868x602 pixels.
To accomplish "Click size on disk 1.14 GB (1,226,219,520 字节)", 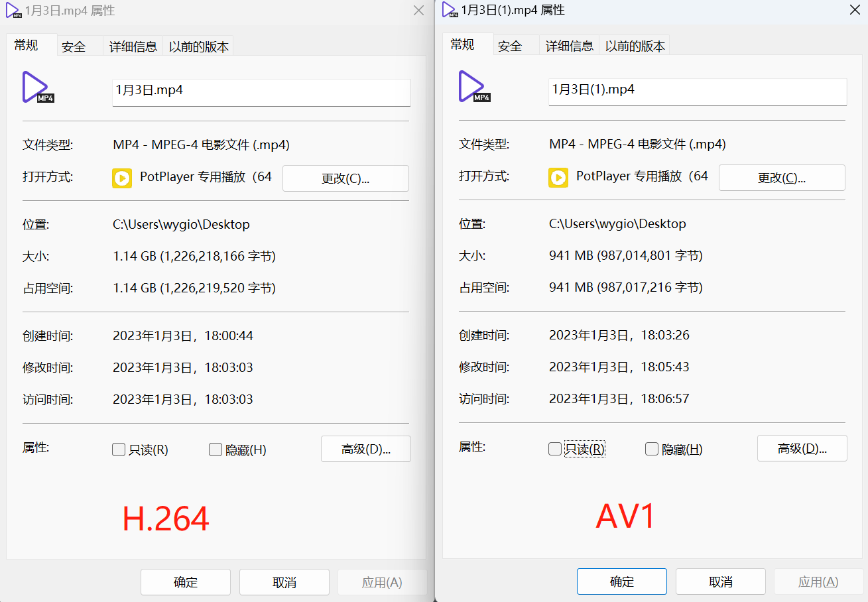I will click(194, 288).
